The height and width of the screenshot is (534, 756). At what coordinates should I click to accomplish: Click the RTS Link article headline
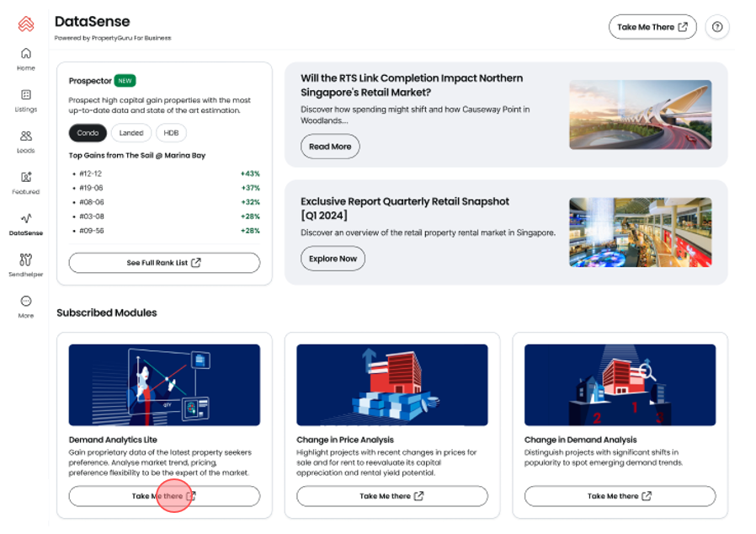click(x=412, y=85)
